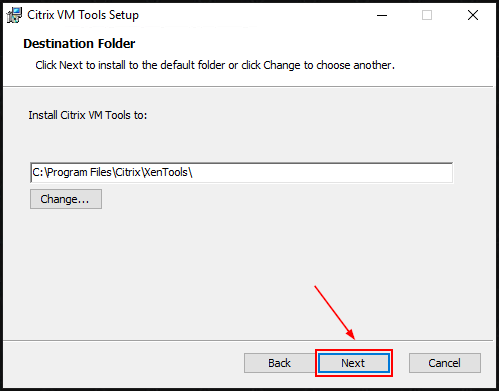Screen dimensions: 499x391
Task: Click the red arrow annotation above Next
Action: click(x=334, y=312)
